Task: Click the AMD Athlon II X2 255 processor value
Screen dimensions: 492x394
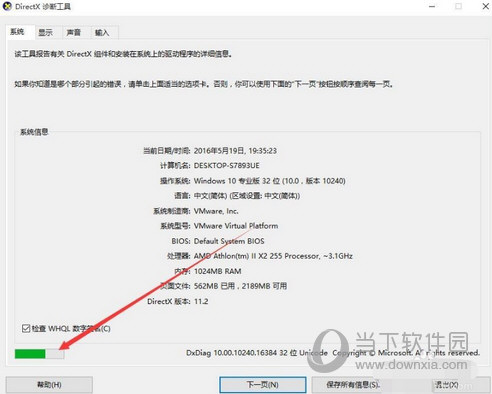Action: point(273,256)
